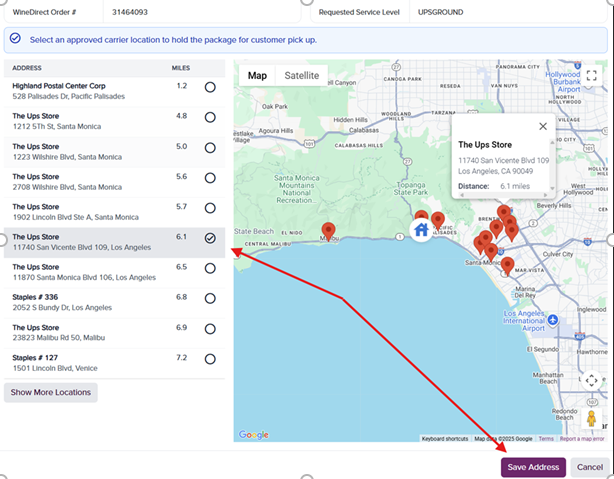Viewport: 614px width, 479px height.
Task: Click the Google logo on map
Action: click(254, 434)
